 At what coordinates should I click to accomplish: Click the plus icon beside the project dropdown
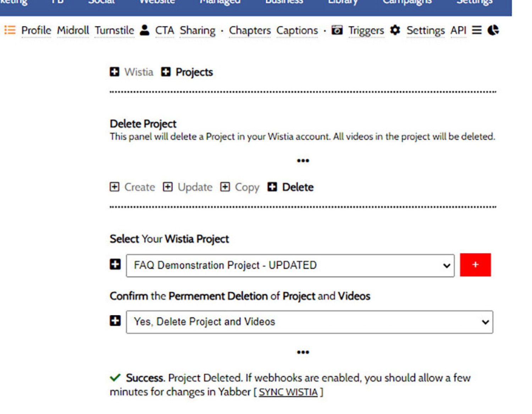coord(115,264)
